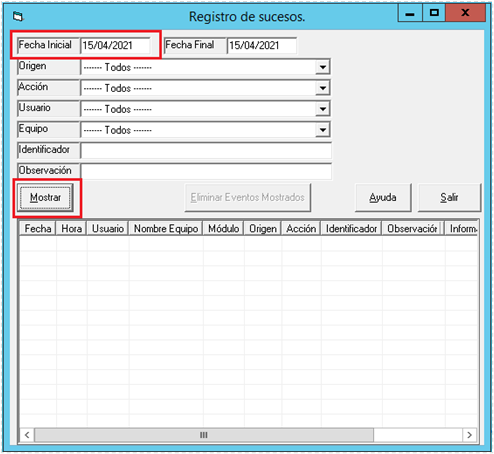This screenshot has width=494, height=454.
Task: Select the Fecha column header
Action: click(38, 229)
